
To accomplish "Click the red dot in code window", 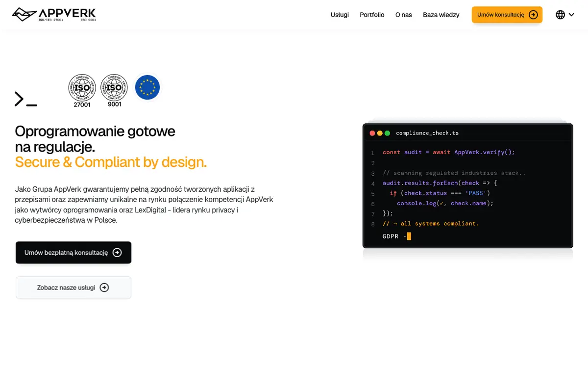I will tap(372, 133).
